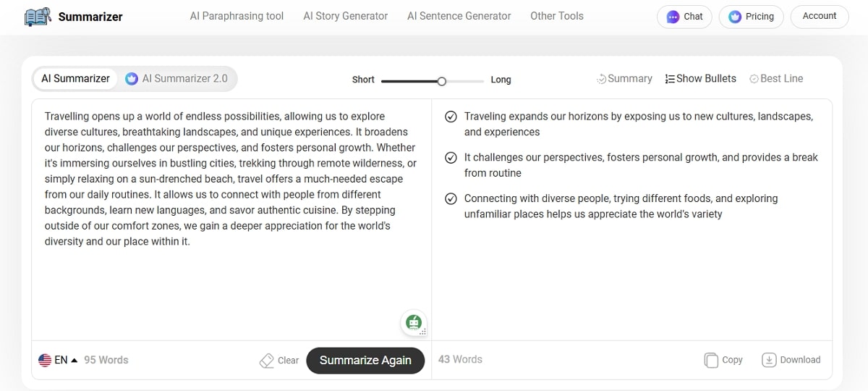Click the green robot assistant icon
Image resolution: width=868 pixels, height=391 pixels.
[x=414, y=322]
